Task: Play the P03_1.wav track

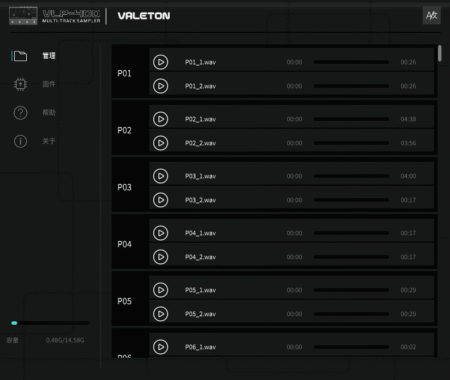Action: pyautogui.click(x=160, y=176)
